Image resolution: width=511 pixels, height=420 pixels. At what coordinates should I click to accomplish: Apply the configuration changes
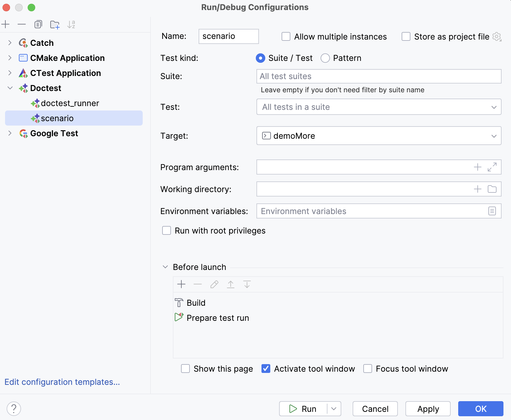428,409
